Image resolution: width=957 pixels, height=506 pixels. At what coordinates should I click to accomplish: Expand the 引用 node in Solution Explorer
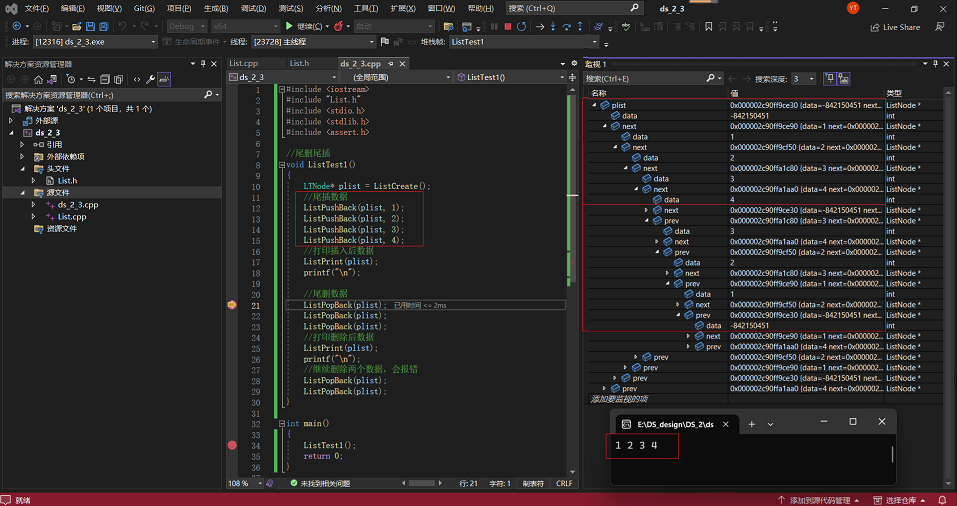(22, 145)
